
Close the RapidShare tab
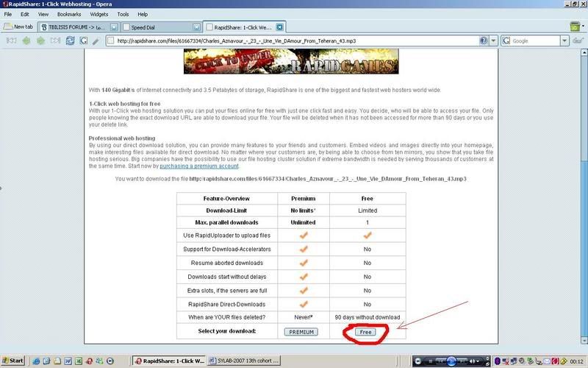point(280,27)
